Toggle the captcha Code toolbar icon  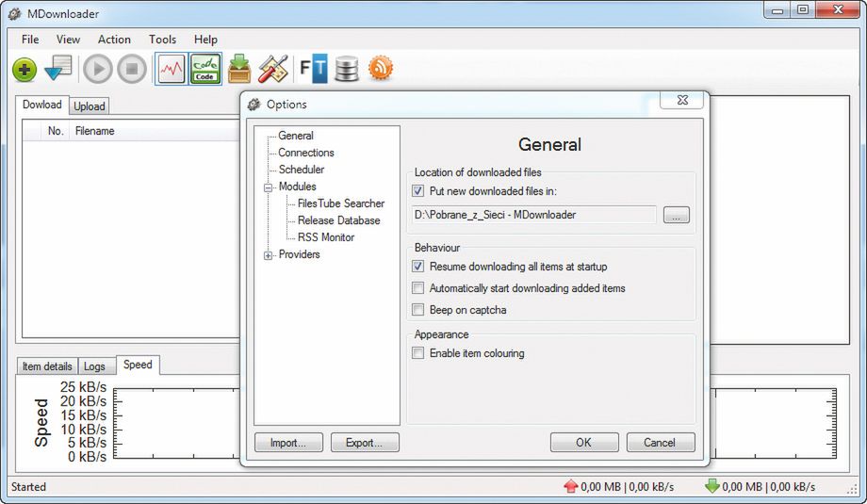205,69
